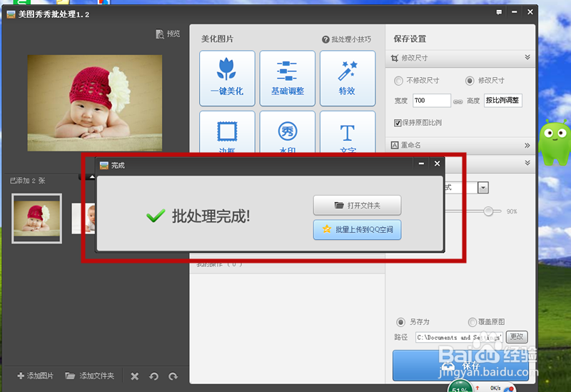Close the 完成 dialog
This screenshot has width=571, height=392.
(437, 164)
